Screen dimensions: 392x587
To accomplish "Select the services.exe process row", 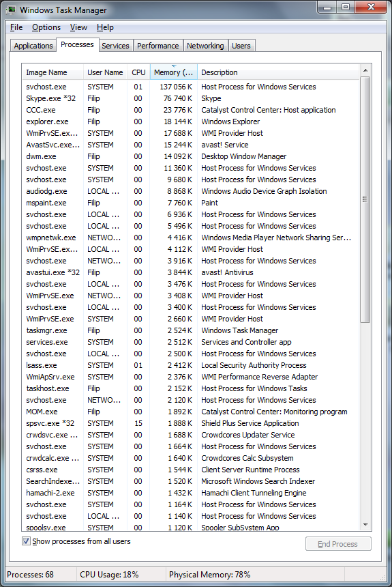I will 191,342.
